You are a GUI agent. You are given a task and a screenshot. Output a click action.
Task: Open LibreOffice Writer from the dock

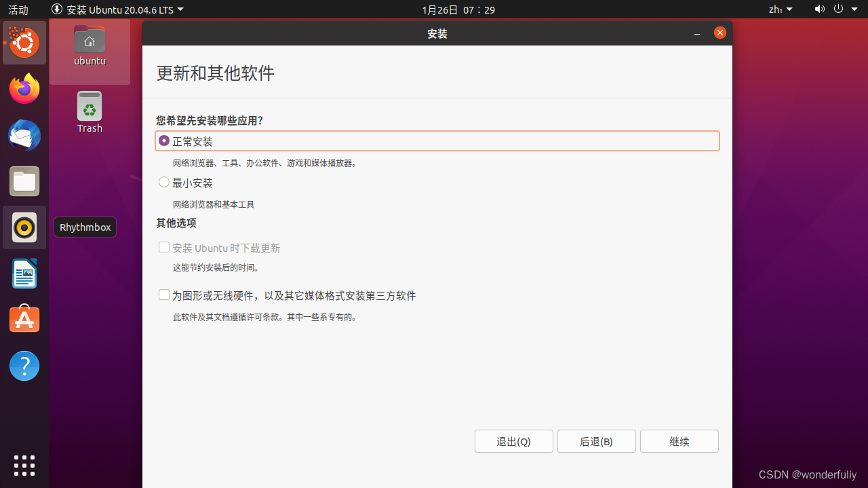[x=24, y=274]
